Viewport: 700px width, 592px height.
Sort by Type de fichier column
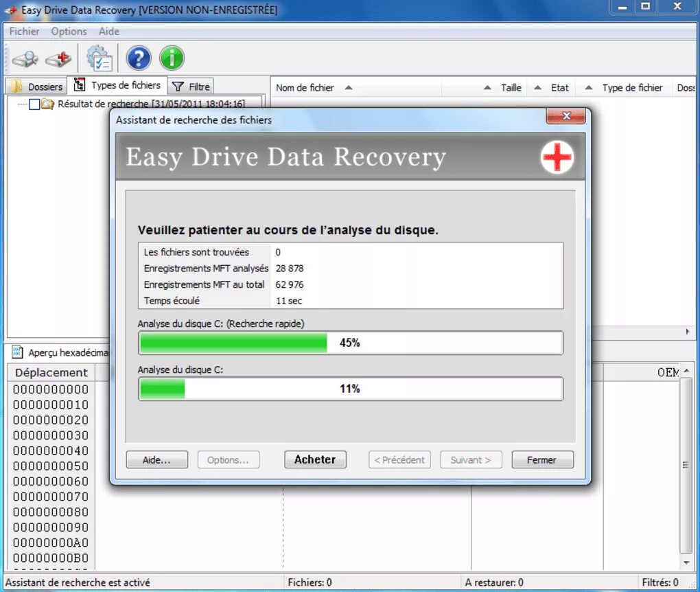point(623,88)
